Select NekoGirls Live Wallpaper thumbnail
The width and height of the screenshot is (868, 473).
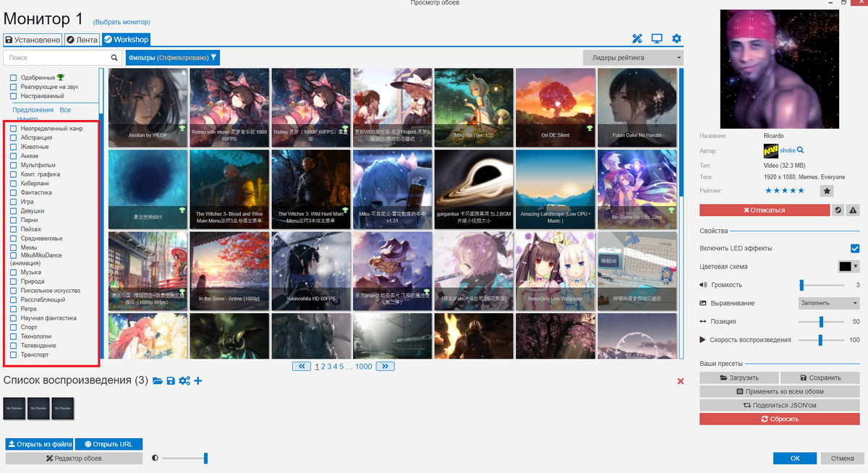(x=556, y=270)
